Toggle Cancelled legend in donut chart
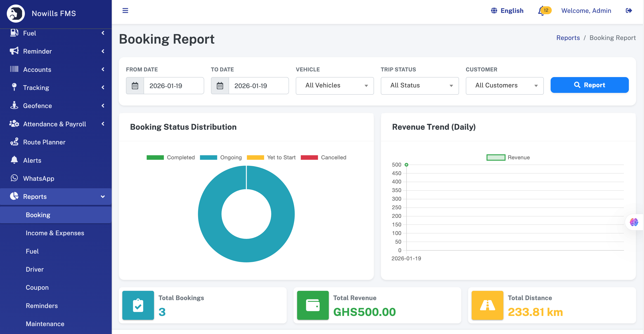This screenshot has height=334, width=644. (323, 157)
